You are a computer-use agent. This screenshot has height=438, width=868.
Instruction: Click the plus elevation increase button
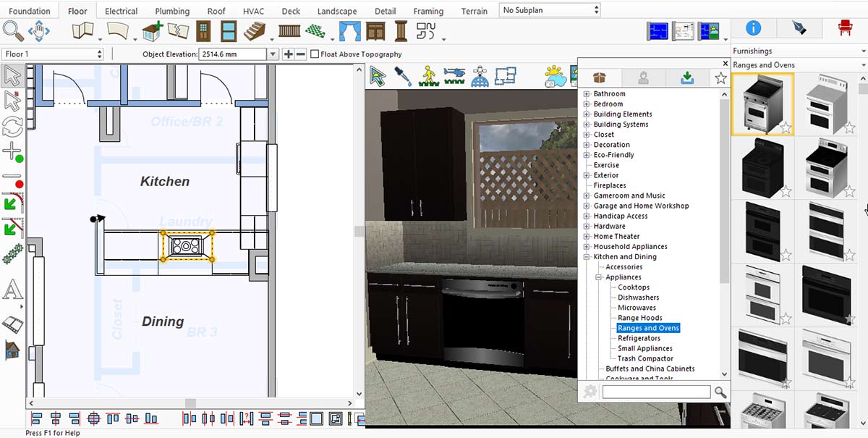coord(288,54)
